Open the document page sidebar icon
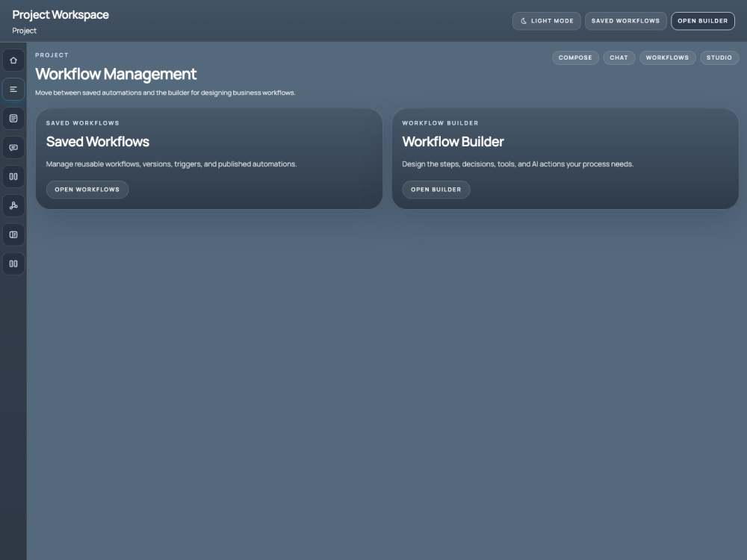 [x=13, y=119]
